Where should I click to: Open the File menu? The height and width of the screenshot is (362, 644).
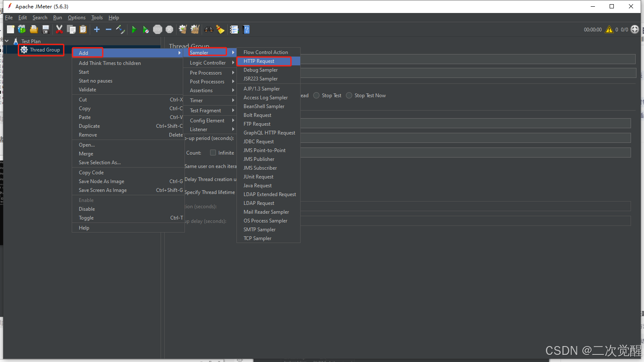pos(9,18)
